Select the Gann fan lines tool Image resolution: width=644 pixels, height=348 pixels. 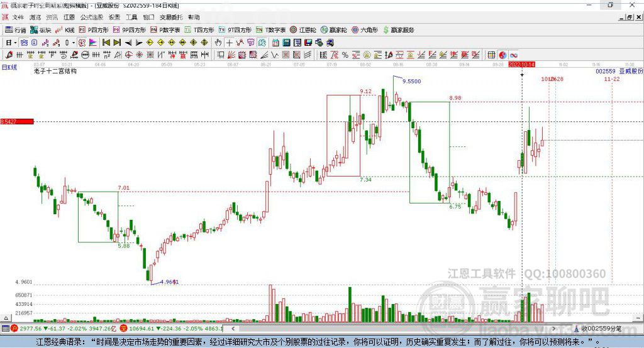[231, 55]
